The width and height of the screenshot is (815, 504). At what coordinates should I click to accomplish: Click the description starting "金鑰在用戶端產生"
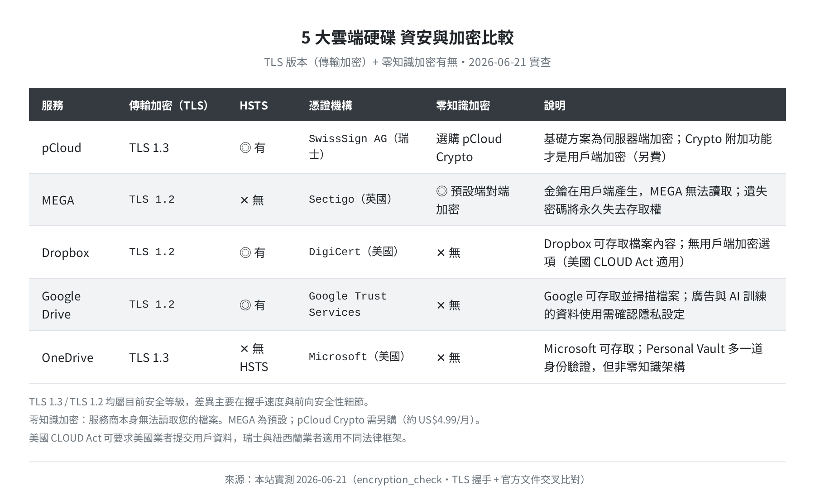pyautogui.click(x=656, y=200)
